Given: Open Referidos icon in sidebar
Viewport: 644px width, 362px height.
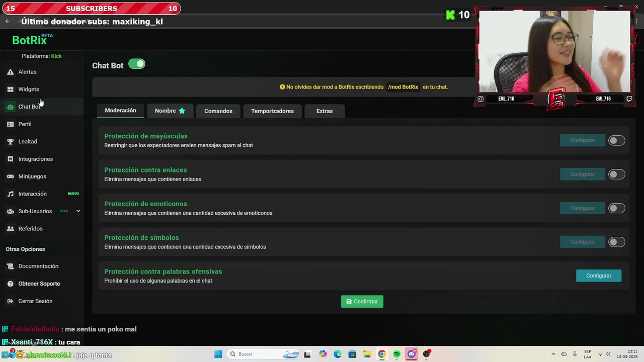Looking at the screenshot, I should (10, 229).
